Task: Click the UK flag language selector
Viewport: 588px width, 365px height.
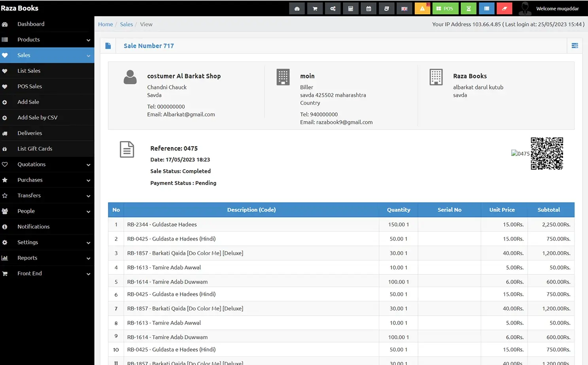Action: pos(404,8)
